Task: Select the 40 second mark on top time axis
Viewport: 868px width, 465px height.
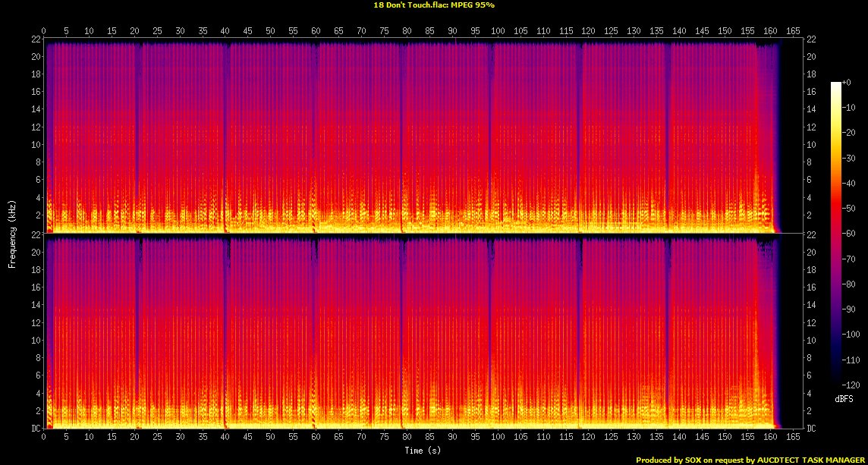Action: click(x=225, y=31)
